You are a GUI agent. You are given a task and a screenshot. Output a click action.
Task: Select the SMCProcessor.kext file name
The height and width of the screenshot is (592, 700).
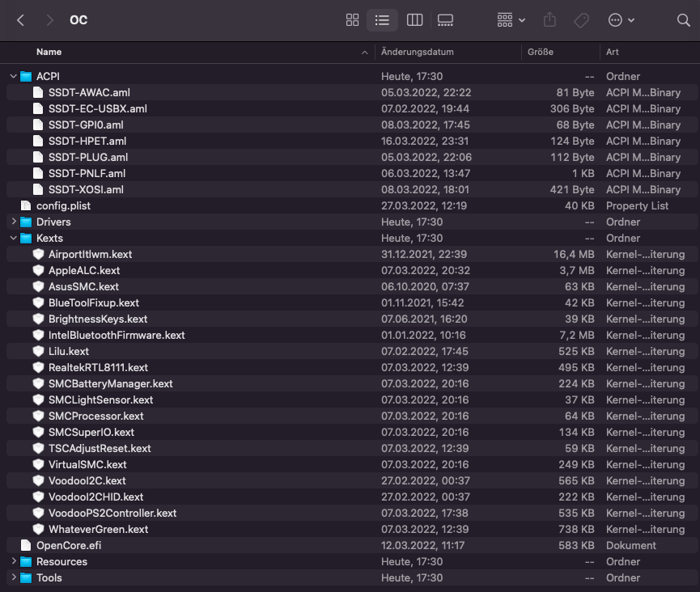pyautogui.click(x=96, y=417)
